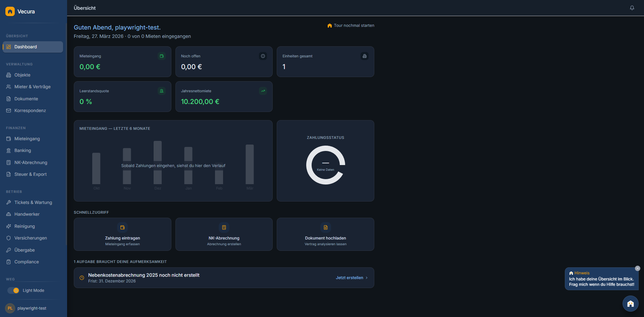Click the green icon on the Mieteingang card
The image size is (644, 317).
[x=162, y=56]
